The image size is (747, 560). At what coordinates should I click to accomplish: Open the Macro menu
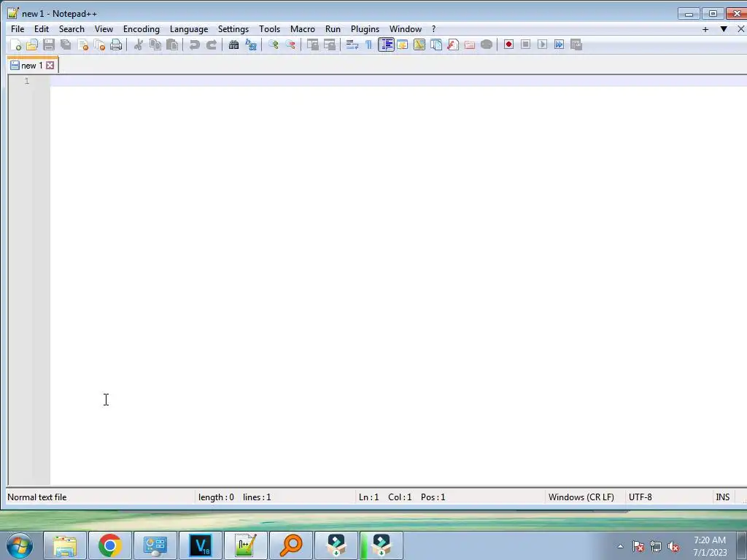303,29
